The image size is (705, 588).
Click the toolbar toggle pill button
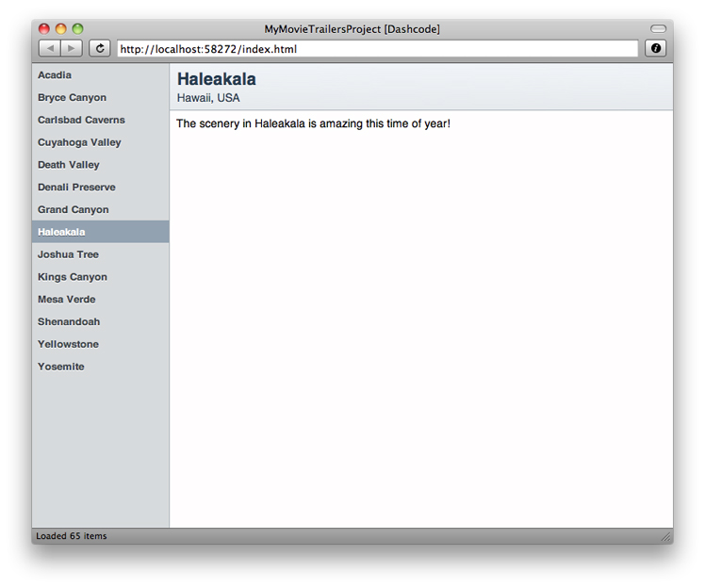(658, 29)
